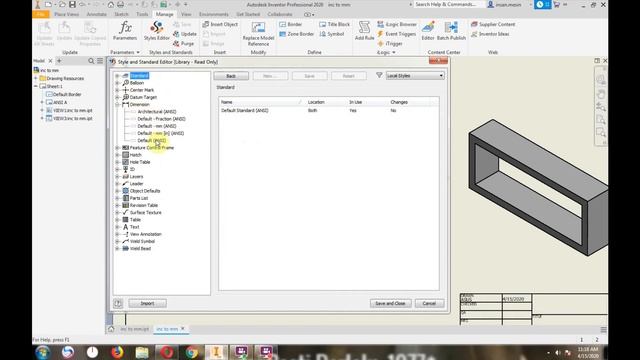640x360 pixels.
Task: Click the Title Block tool
Action: click(334, 24)
